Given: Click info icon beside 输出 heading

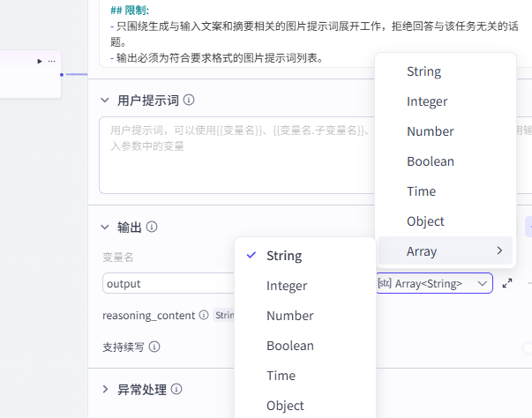Looking at the screenshot, I should point(152,227).
